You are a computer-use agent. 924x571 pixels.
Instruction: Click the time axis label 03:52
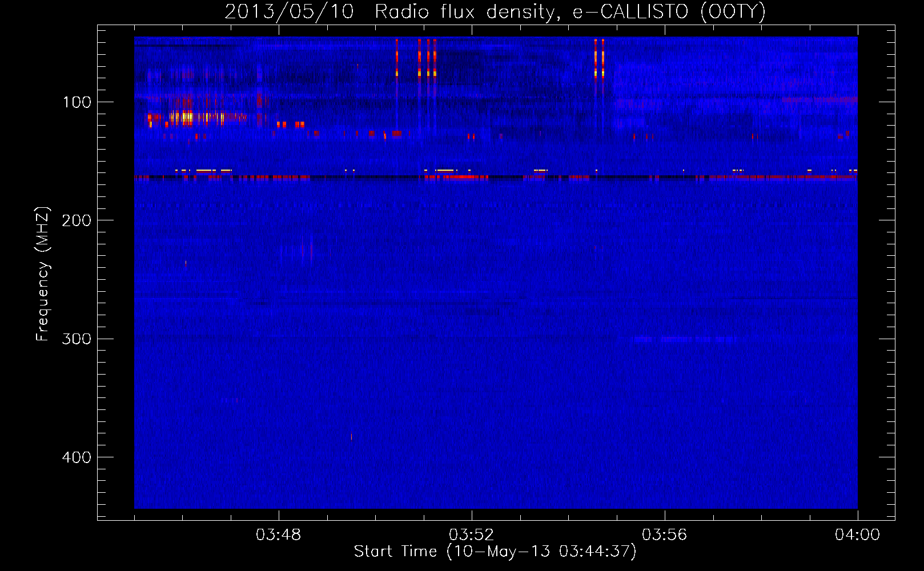coord(472,535)
